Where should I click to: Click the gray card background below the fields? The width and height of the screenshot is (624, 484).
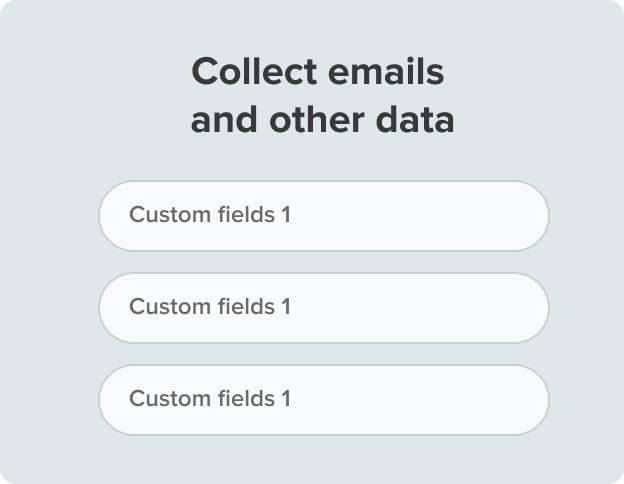point(323,458)
